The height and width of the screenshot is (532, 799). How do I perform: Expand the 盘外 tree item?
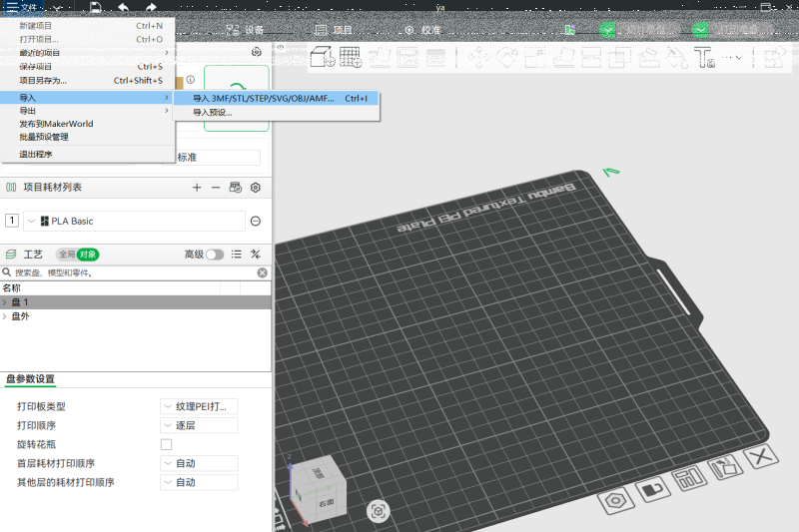(x=5, y=315)
